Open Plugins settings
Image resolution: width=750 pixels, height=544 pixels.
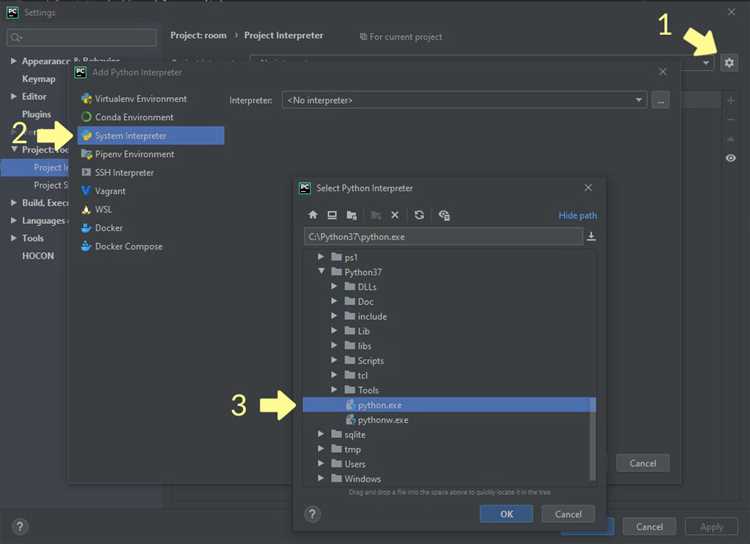[x=36, y=114]
